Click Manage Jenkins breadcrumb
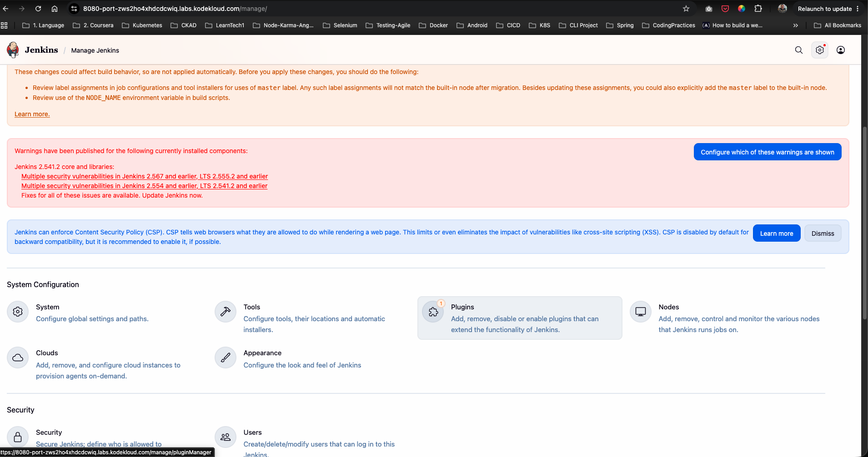868x457 pixels. pyautogui.click(x=95, y=50)
